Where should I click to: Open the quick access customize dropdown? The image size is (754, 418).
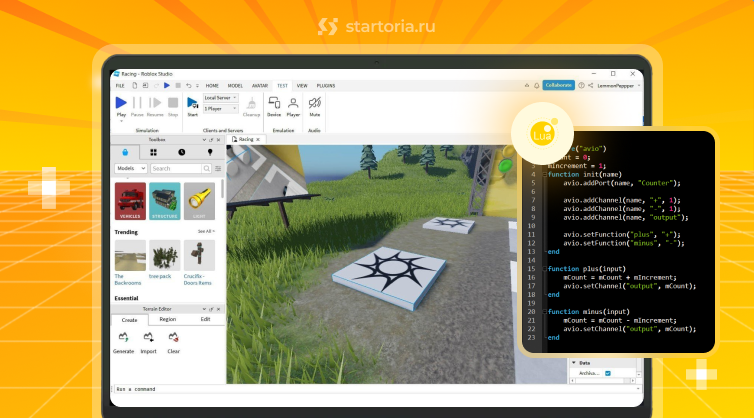(197, 86)
